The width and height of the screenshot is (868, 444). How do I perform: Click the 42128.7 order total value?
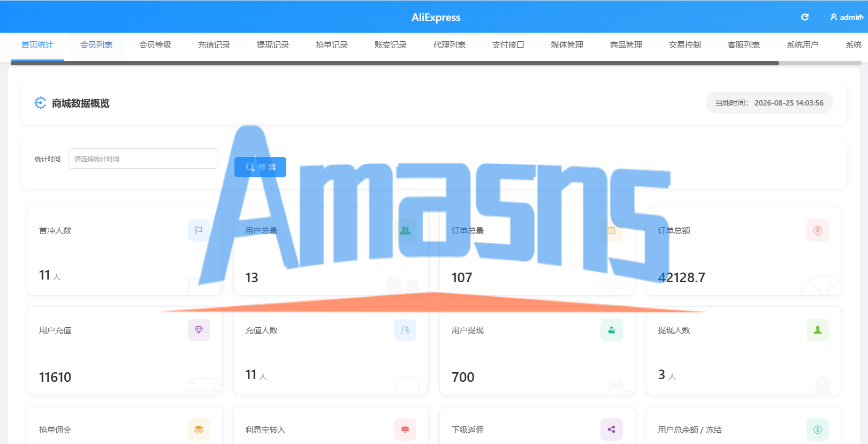click(x=681, y=277)
